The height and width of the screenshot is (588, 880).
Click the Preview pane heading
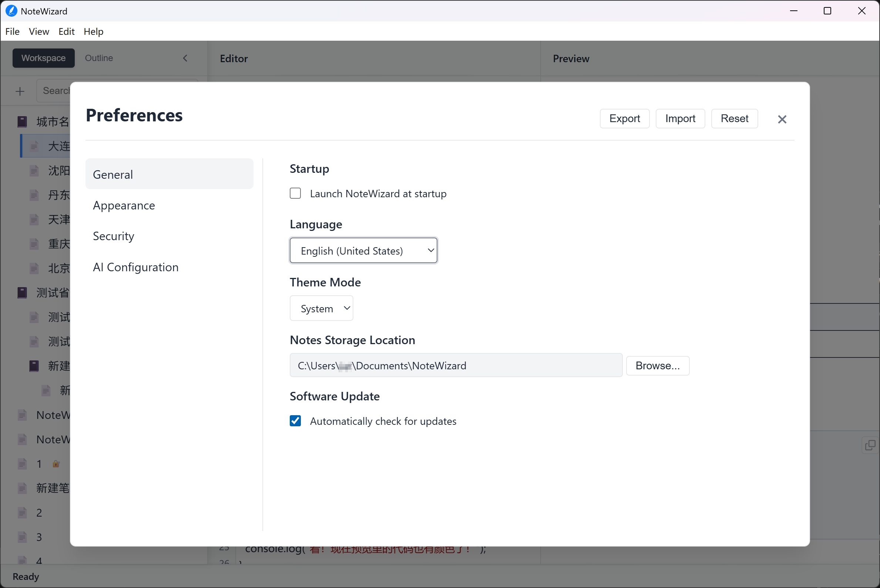point(571,58)
